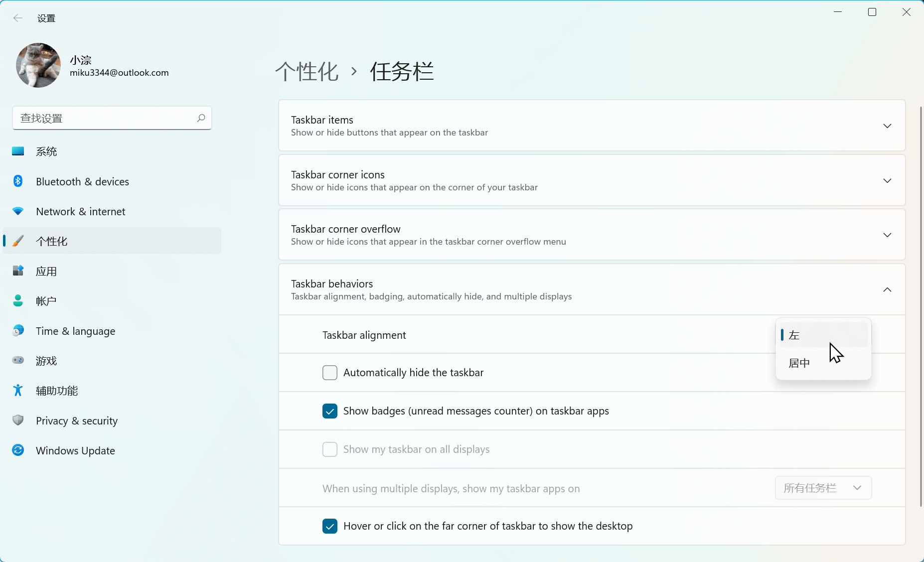Uncheck Show badges on taskbar apps

pos(330,411)
